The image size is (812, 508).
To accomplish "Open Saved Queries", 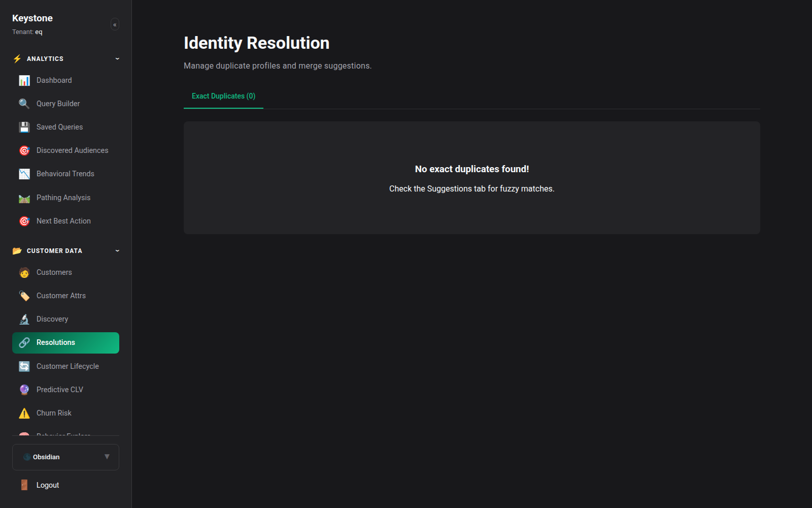I will [x=65, y=127].
